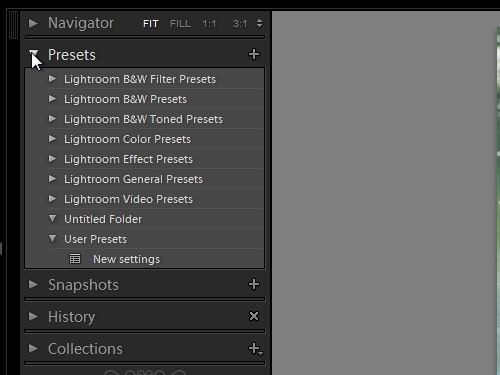Choose the 3:1 zoom ratio
The width and height of the screenshot is (500, 375).
click(x=240, y=24)
